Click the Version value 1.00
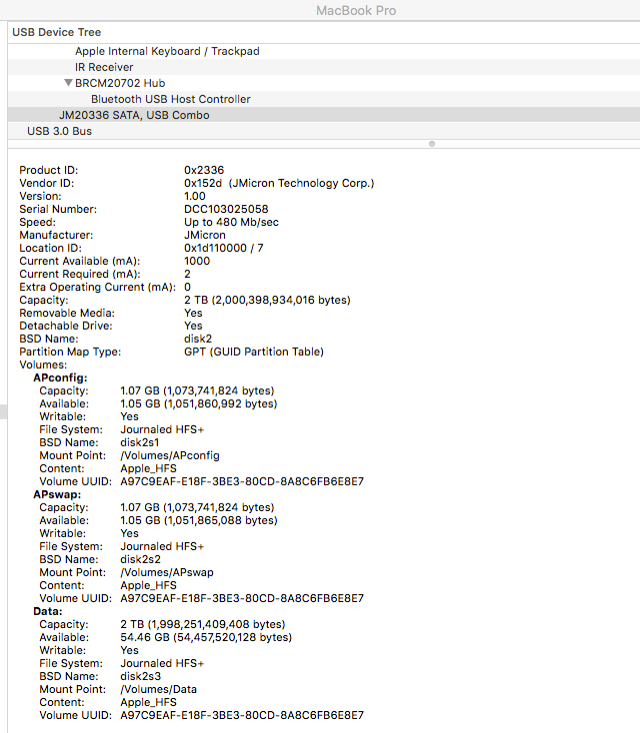 [195, 196]
